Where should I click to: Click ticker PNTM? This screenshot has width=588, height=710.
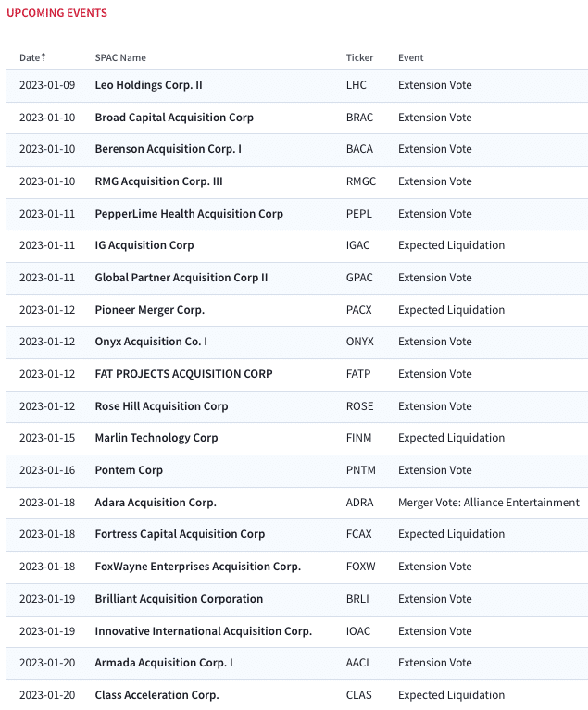click(x=360, y=470)
